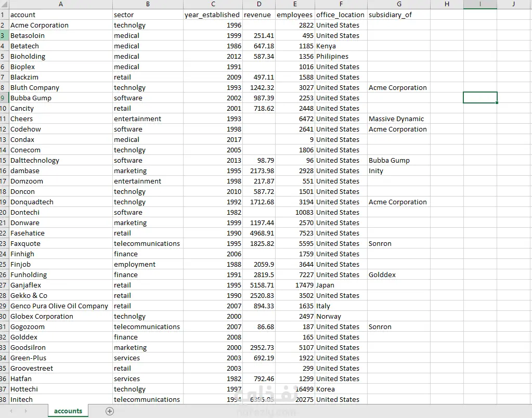Screen dimensions: 532x418
Task: Select year 2017 in Condax row
Action: coord(213,139)
